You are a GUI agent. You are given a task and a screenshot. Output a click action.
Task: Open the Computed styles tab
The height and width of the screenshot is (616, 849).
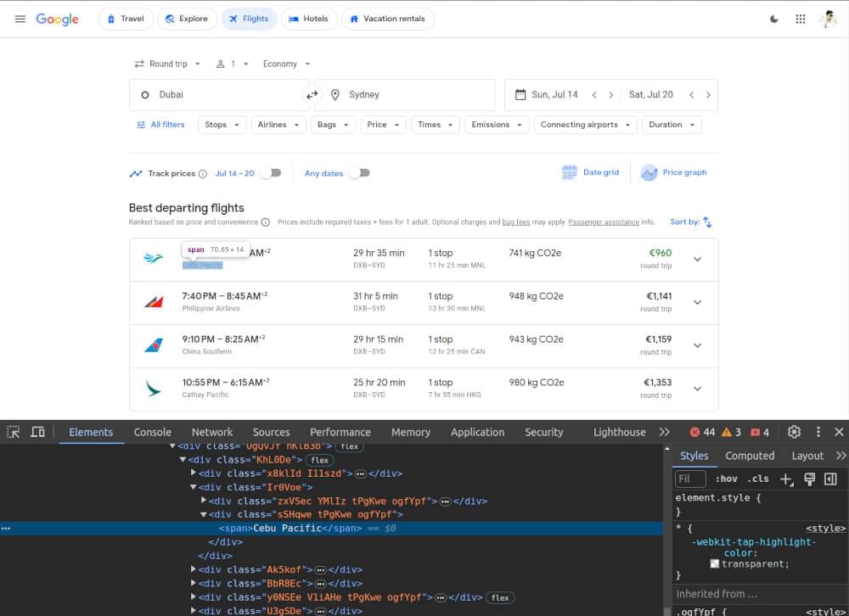750,456
